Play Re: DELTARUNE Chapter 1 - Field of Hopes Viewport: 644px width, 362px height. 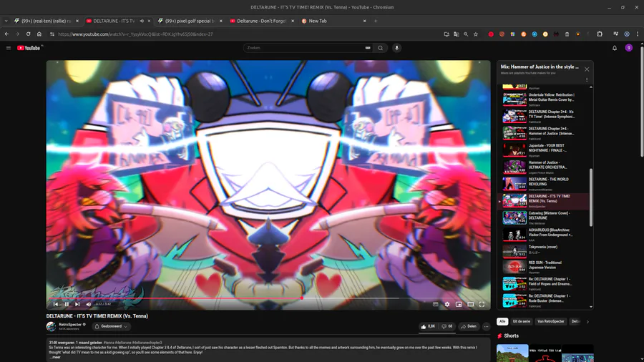(x=545, y=283)
